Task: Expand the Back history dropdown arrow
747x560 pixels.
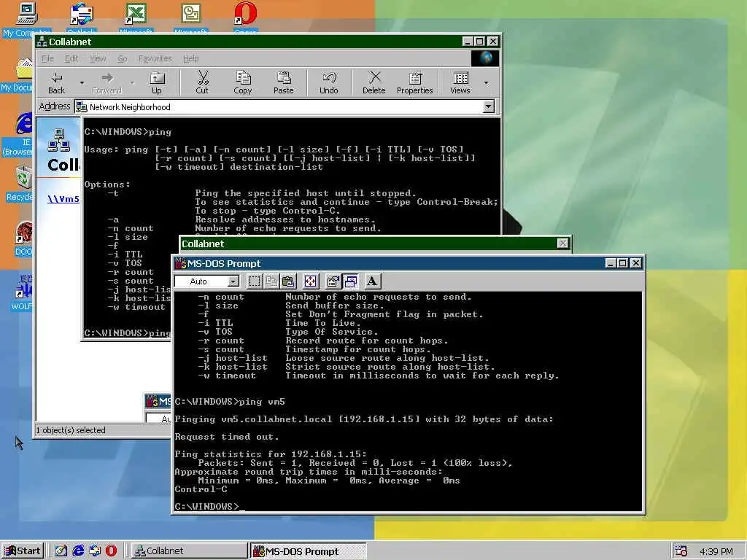Action: [x=82, y=83]
